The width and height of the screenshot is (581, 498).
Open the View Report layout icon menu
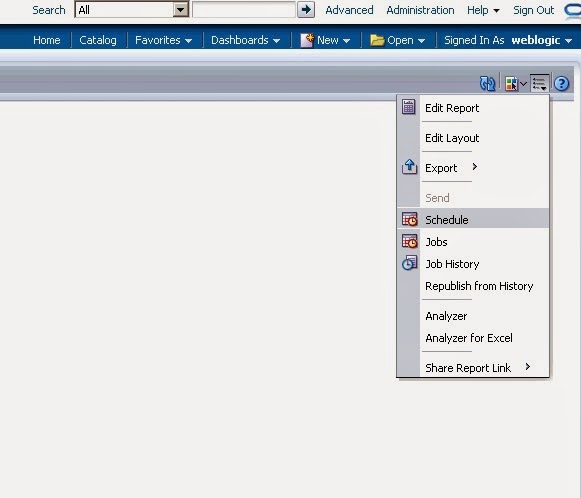[x=515, y=84]
